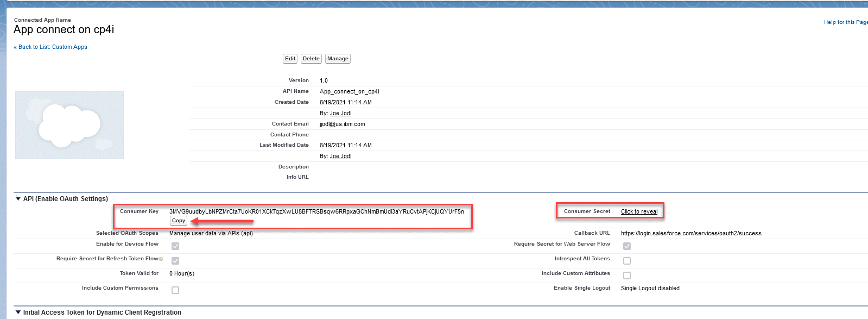868x319 pixels.
Task: Open Help for this Page
Action: (x=845, y=22)
